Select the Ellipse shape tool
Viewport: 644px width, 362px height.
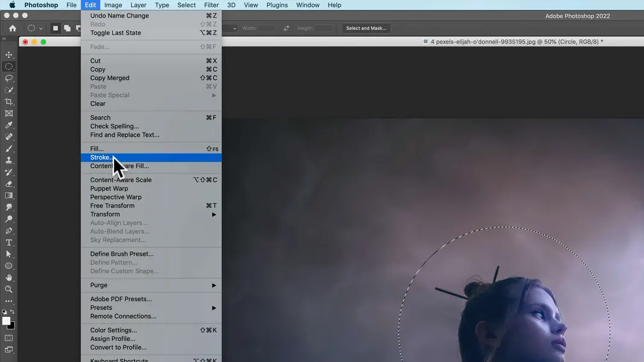pos(8,266)
